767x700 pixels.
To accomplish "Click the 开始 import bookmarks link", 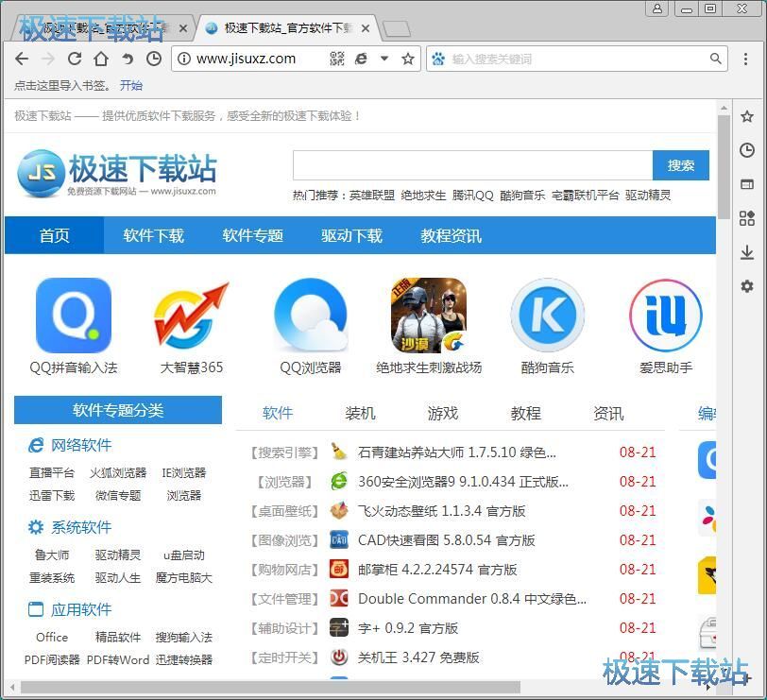I will (x=131, y=86).
